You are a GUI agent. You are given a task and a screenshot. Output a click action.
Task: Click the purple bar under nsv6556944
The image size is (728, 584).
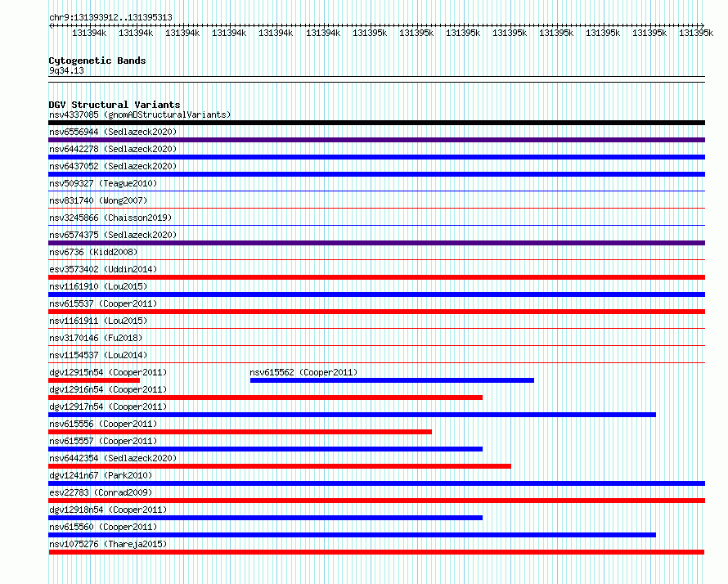coord(376,140)
